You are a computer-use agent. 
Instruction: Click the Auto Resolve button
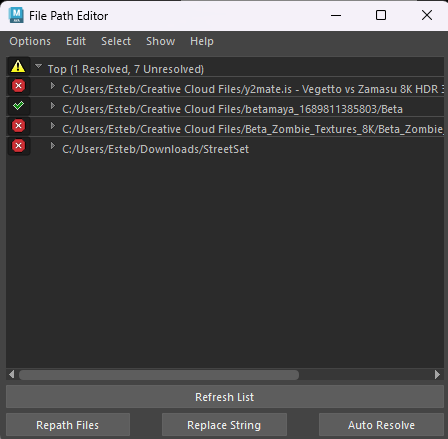[x=381, y=425]
